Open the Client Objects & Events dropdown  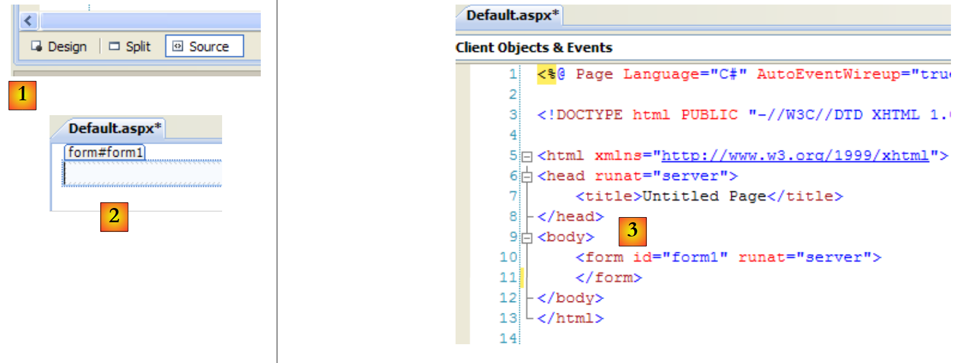(x=534, y=48)
